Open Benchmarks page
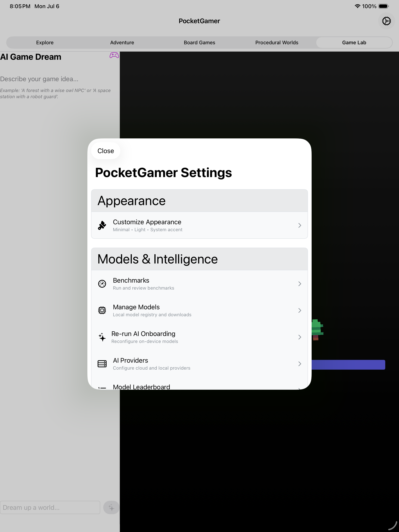Screen dimensions: 399x532 [x=199, y=284]
